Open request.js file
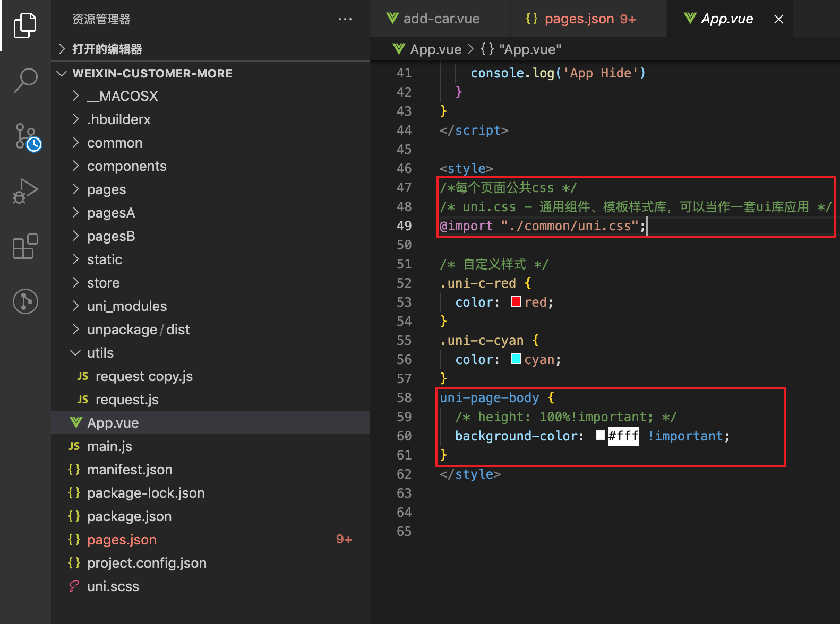Image resolution: width=840 pixels, height=624 pixels. point(210,400)
